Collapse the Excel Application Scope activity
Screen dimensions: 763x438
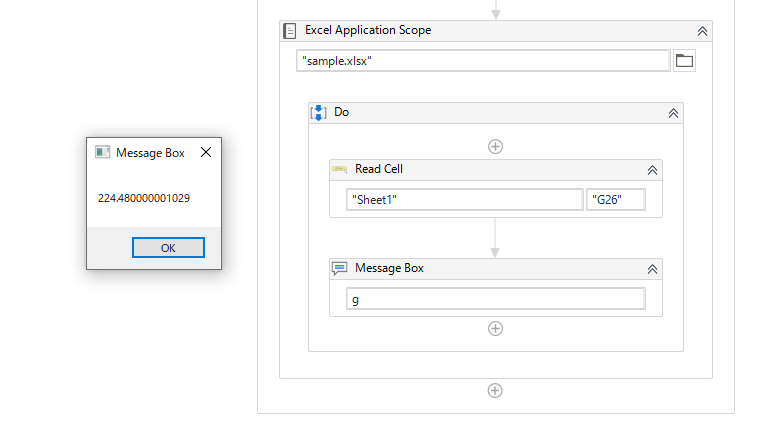pos(702,31)
